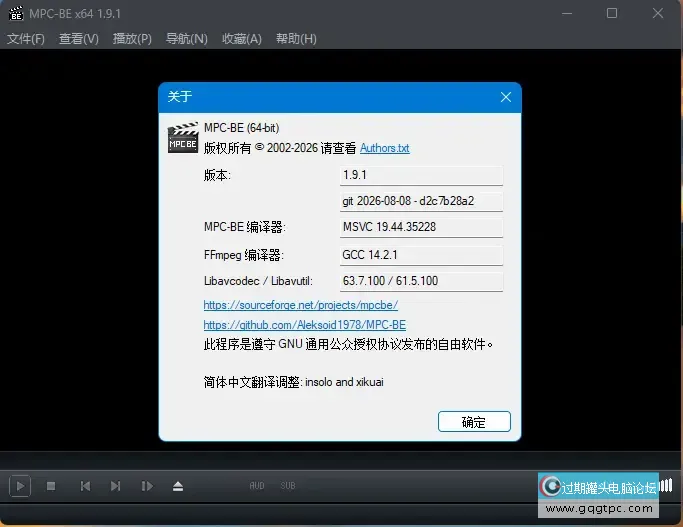
Task: Maximize the MPC-BE window
Action: coord(612,14)
